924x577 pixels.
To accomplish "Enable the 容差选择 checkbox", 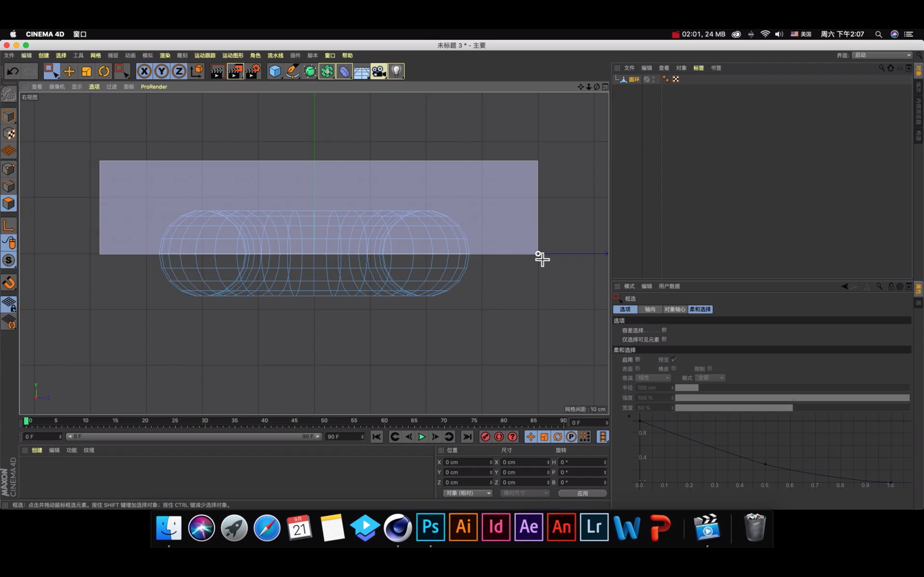I will (664, 330).
